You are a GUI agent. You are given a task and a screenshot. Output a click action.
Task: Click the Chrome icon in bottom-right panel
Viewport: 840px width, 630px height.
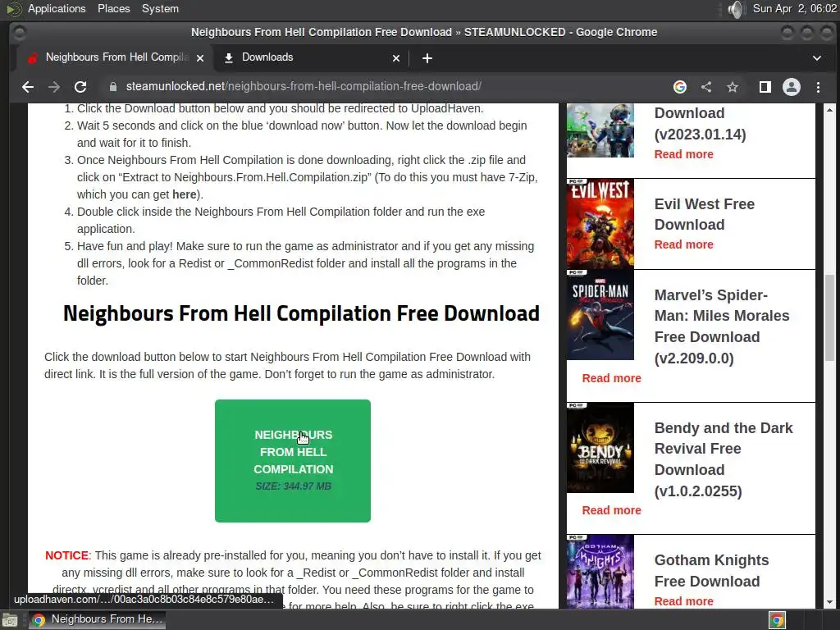tap(777, 620)
